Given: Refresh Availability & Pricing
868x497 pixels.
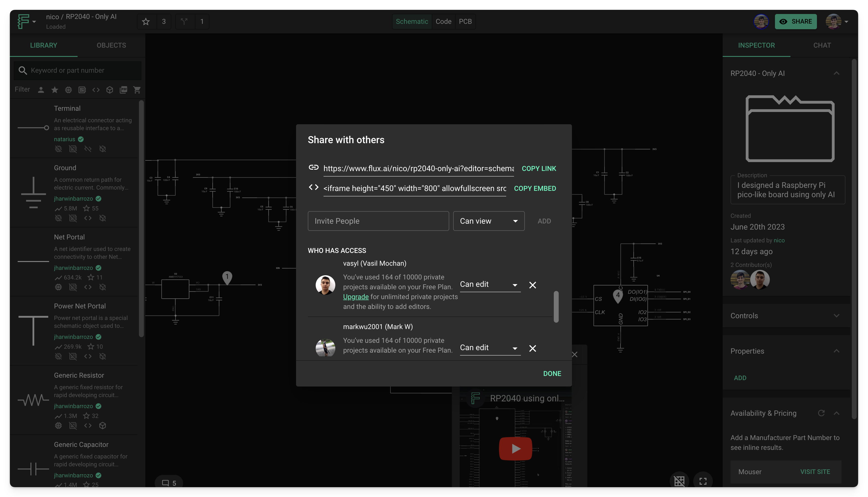Looking at the screenshot, I should [x=821, y=413].
